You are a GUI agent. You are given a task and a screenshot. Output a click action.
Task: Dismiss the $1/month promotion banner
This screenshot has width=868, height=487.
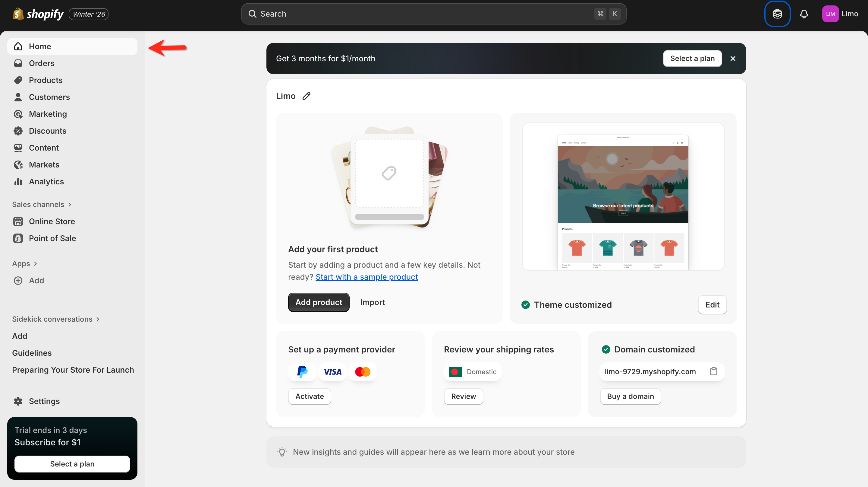click(x=733, y=58)
